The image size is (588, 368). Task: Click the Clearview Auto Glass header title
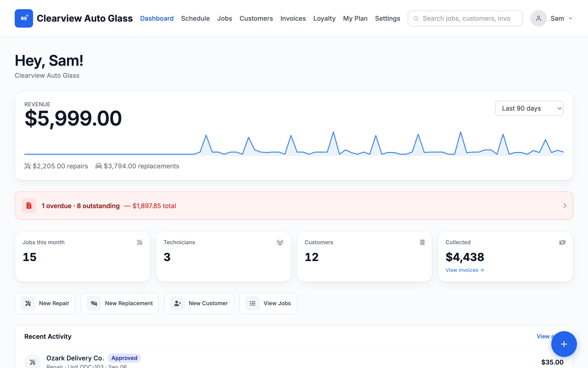coord(85,18)
